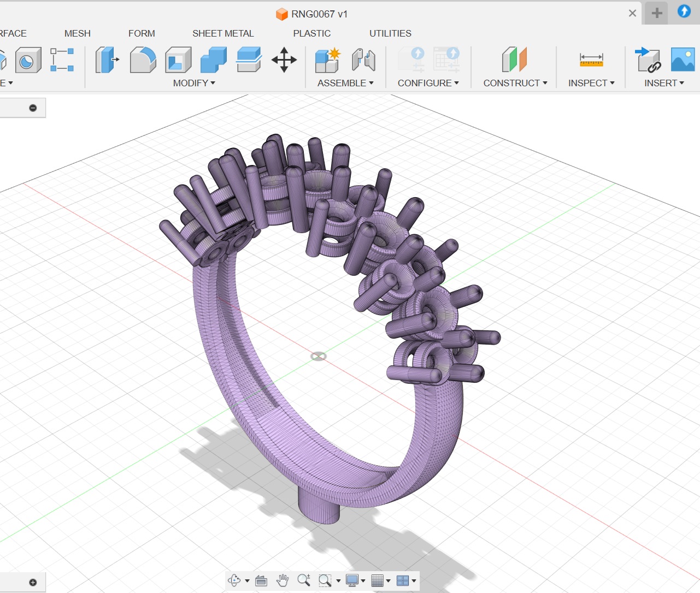Select the Shell tool
The image size is (700, 593).
point(178,60)
